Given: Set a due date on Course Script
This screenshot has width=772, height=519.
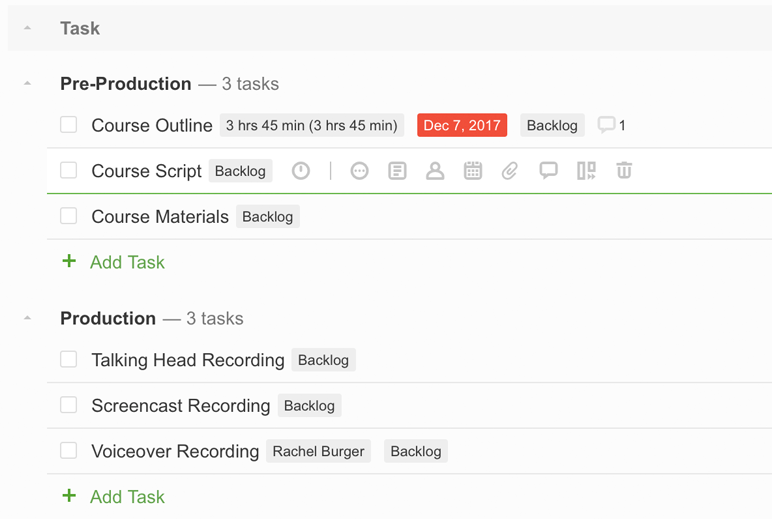Looking at the screenshot, I should 473,171.
